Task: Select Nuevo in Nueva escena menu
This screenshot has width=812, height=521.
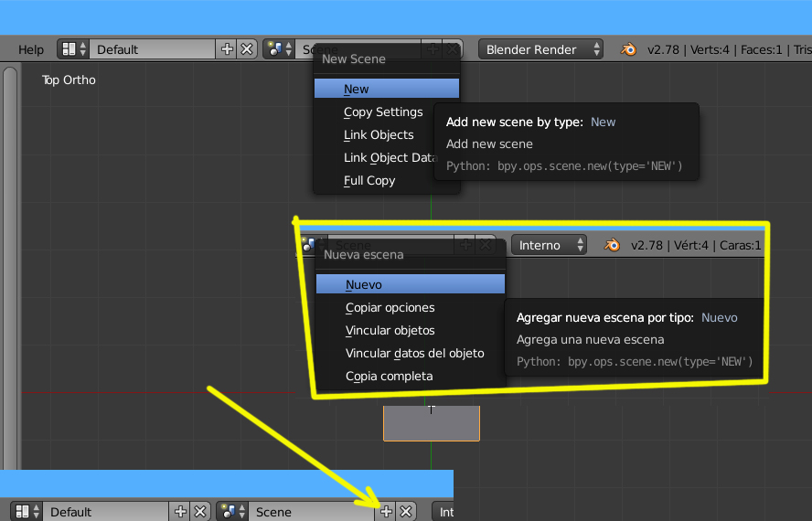Action: pyautogui.click(x=411, y=284)
